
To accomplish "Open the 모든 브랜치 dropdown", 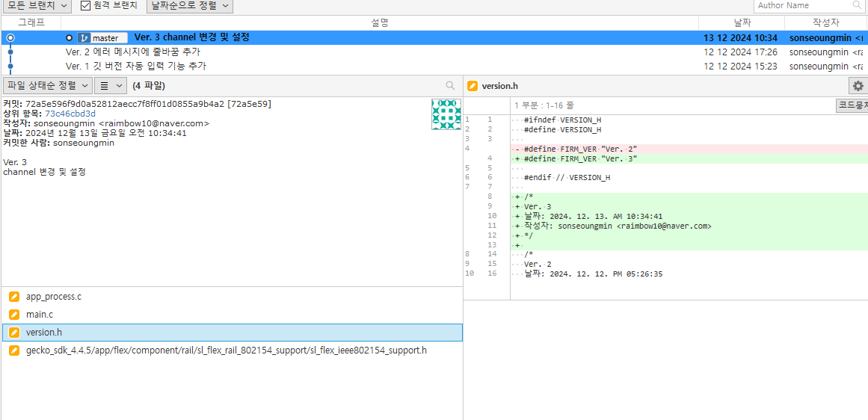I will tap(37, 5).
